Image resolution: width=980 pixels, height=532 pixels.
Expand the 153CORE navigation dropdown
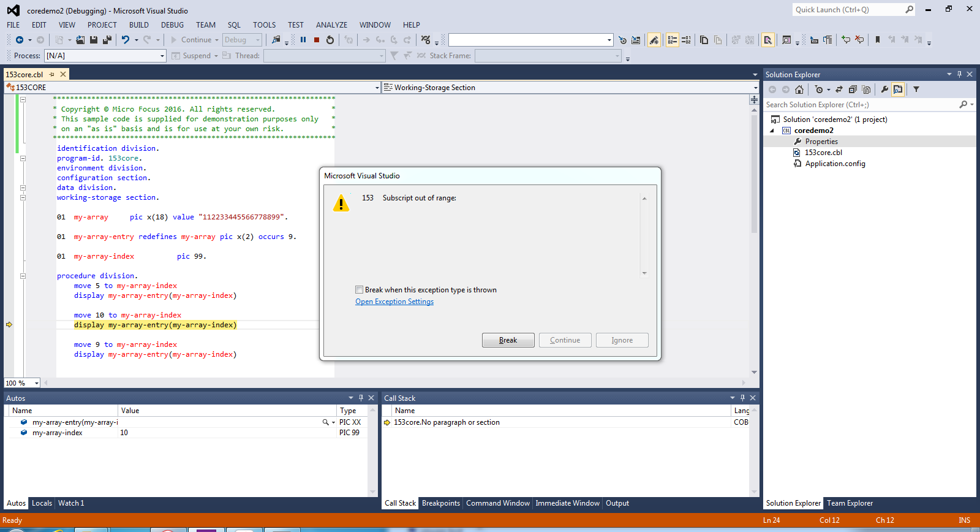tap(377, 88)
